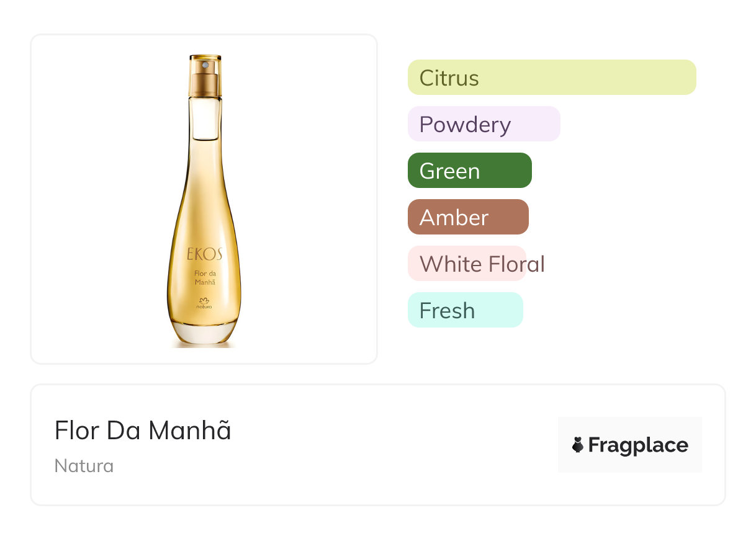Click the EKOS lettering on the bottle
The width and height of the screenshot is (756, 536).
[204, 254]
